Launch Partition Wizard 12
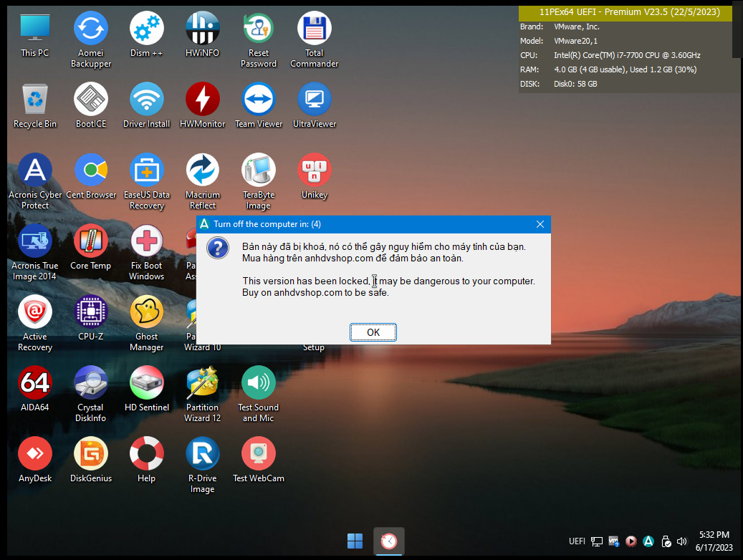Viewport: 743px width, 560px height. click(202, 394)
